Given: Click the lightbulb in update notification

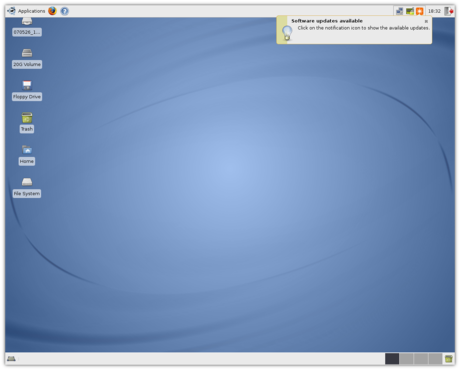Looking at the screenshot, I should [287, 33].
